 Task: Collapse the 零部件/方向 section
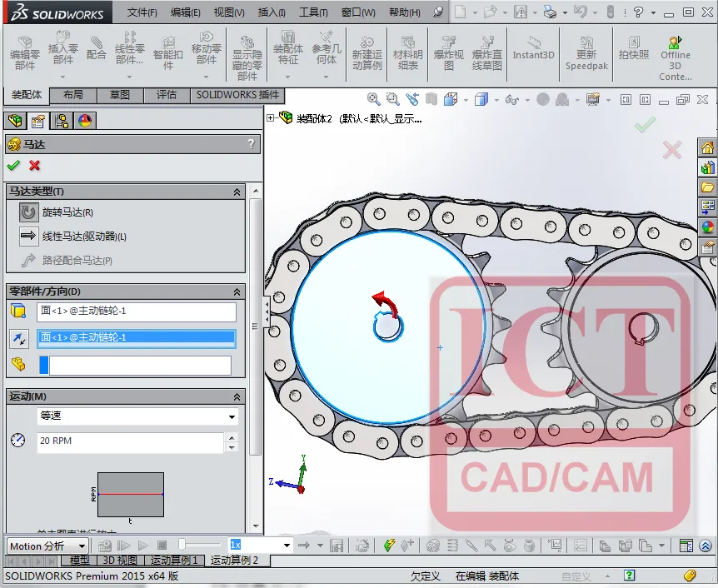point(237,292)
